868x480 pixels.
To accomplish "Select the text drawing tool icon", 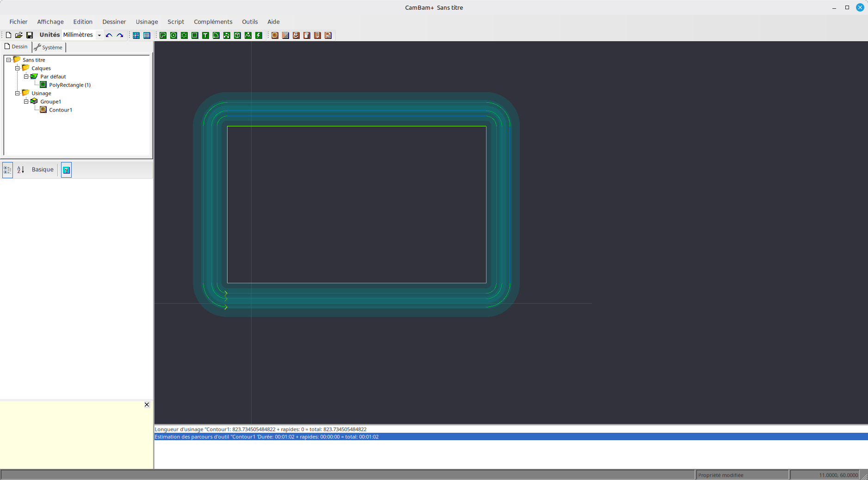I will [205, 35].
